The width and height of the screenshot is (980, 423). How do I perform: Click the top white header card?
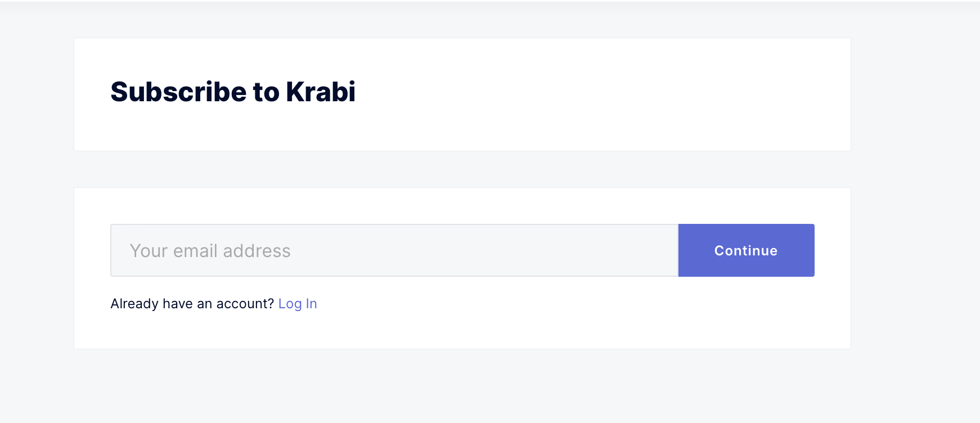coord(461,94)
